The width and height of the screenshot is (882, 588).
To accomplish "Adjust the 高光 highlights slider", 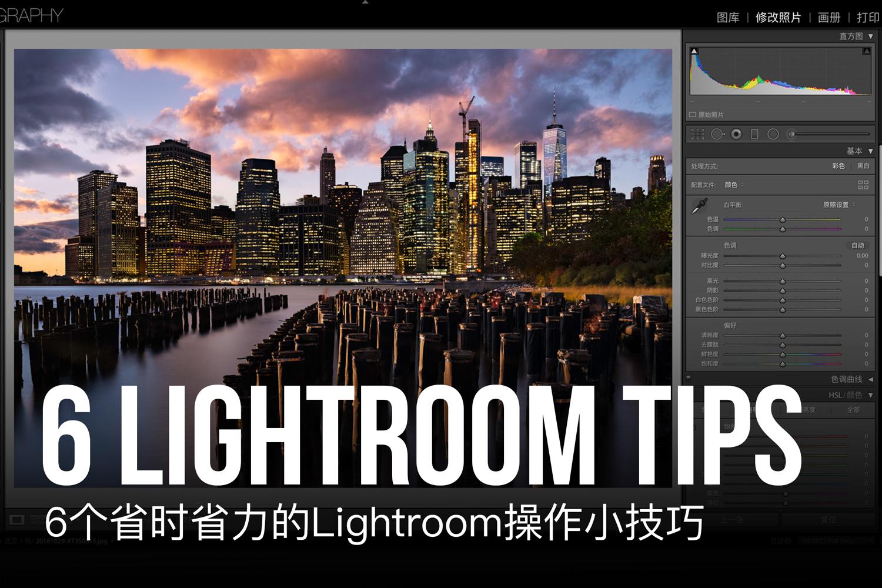I will coord(783,281).
